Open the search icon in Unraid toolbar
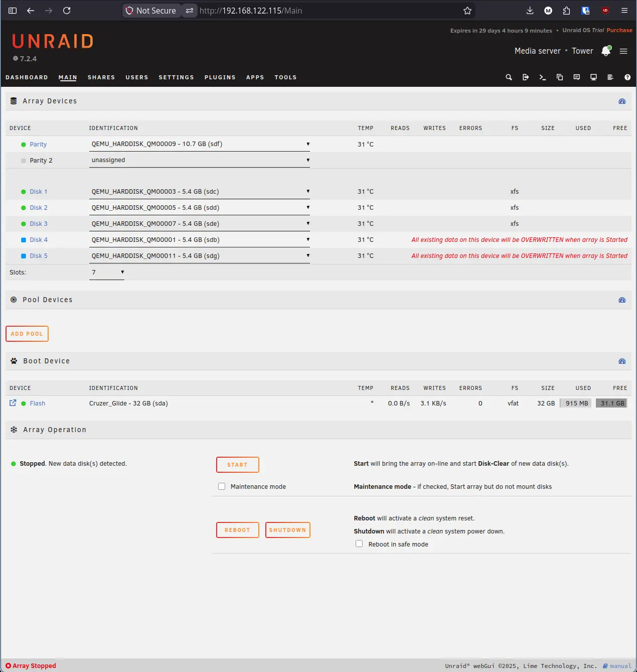This screenshot has width=637, height=672. pyautogui.click(x=509, y=77)
